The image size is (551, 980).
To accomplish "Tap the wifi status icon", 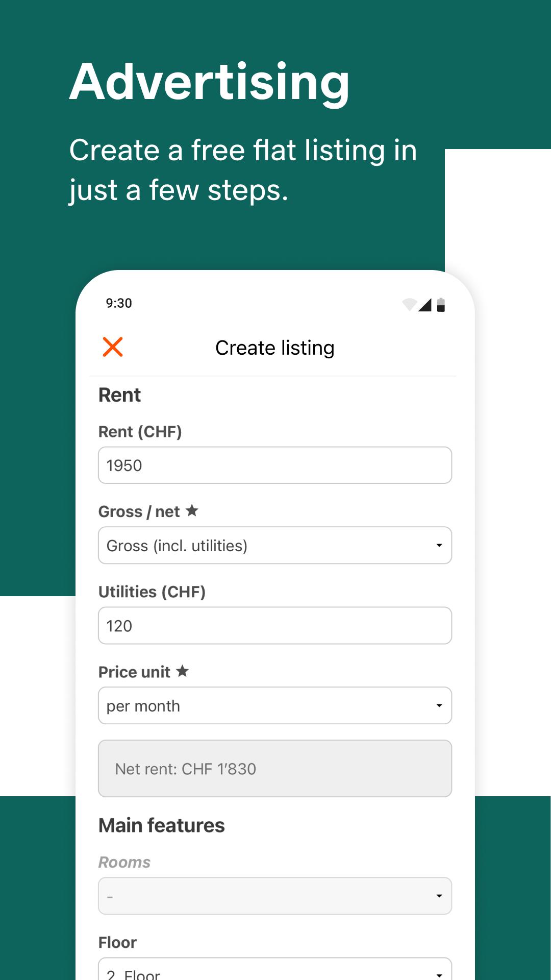I will tap(409, 305).
